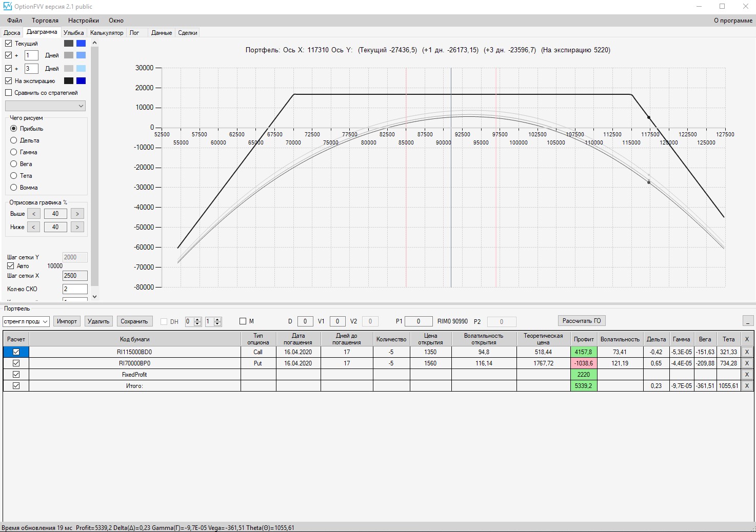This screenshot has height=532, width=756.
Task: Pick the dark gray color swatch for Текущий
Action: tap(69, 44)
